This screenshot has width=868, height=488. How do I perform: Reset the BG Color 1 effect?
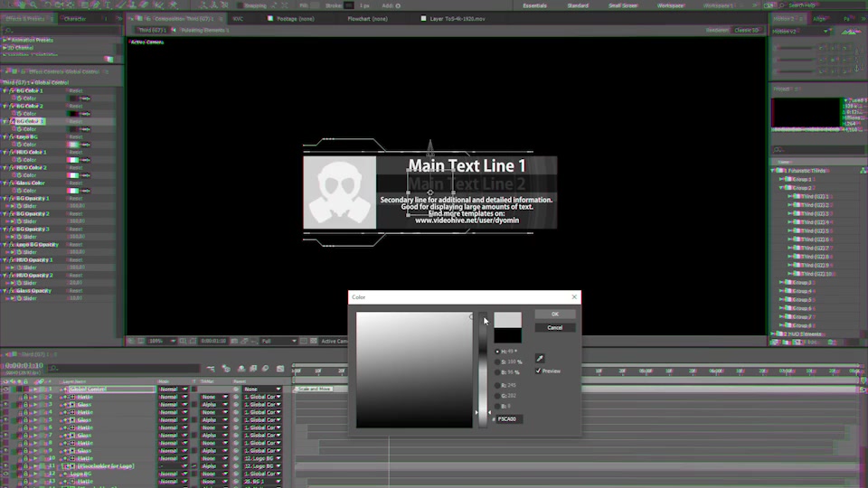coord(76,90)
